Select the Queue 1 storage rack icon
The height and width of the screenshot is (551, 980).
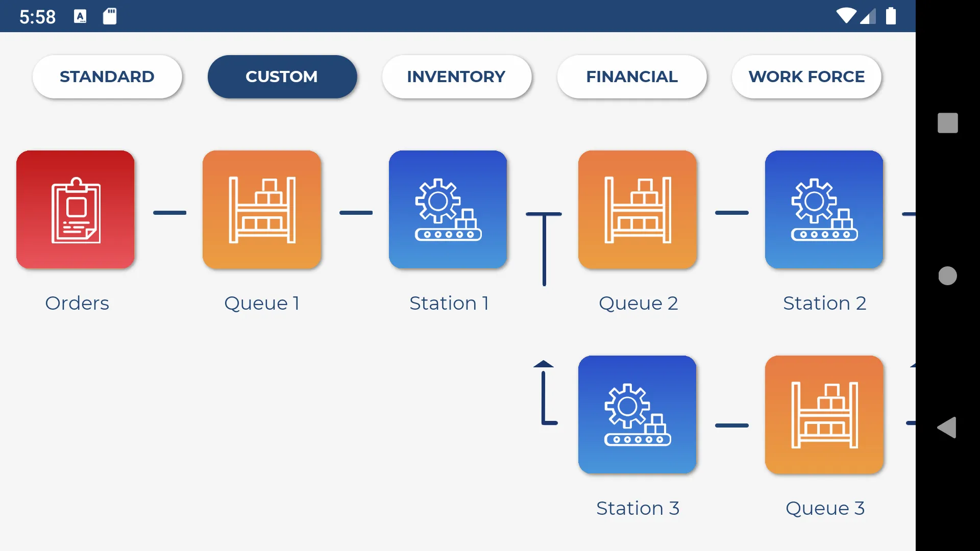(x=262, y=209)
